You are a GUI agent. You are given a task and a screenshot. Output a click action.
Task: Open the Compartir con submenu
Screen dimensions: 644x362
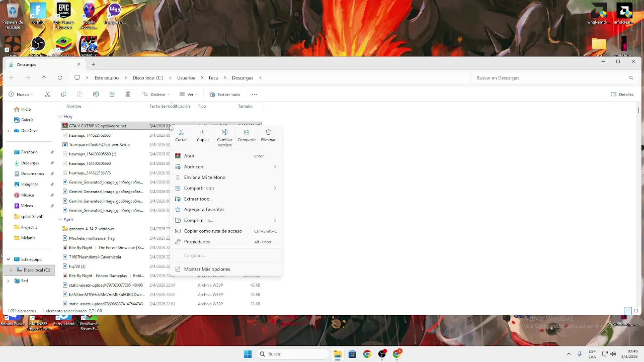click(226, 188)
